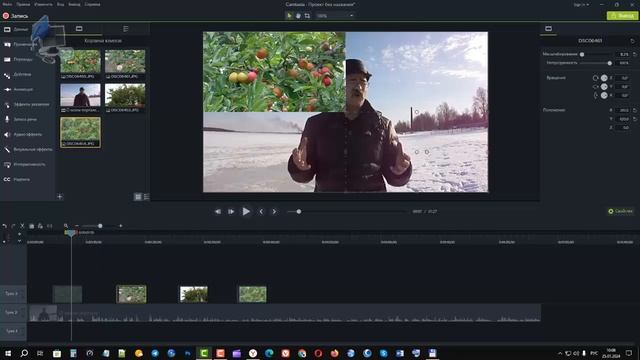Open the Windows Start menu
640x360 pixels.
[x=8, y=353]
